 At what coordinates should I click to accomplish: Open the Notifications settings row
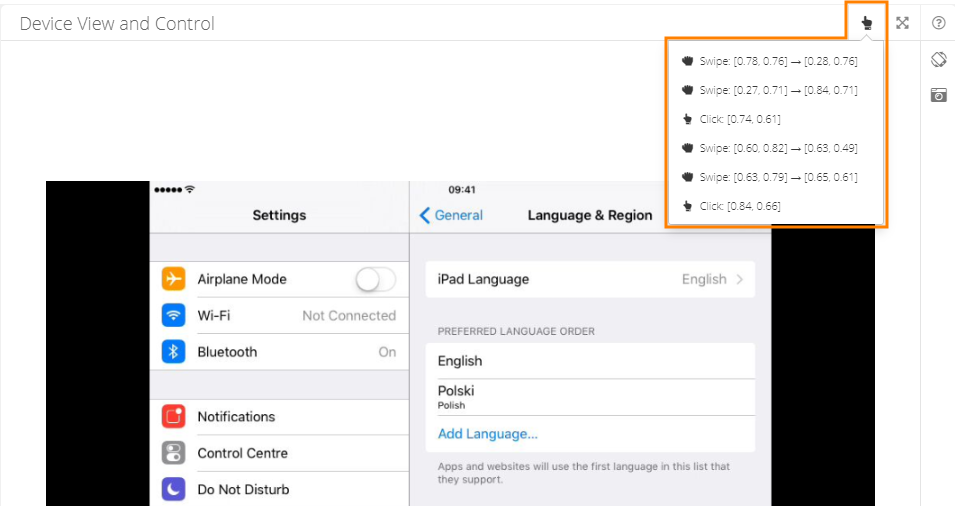280,417
